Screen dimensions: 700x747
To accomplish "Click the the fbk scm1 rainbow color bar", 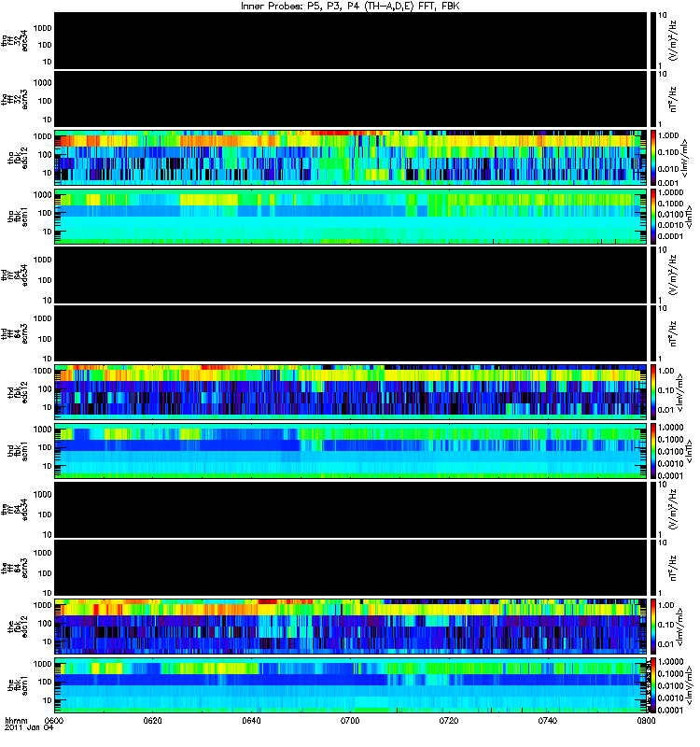I will click(x=653, y=685).
